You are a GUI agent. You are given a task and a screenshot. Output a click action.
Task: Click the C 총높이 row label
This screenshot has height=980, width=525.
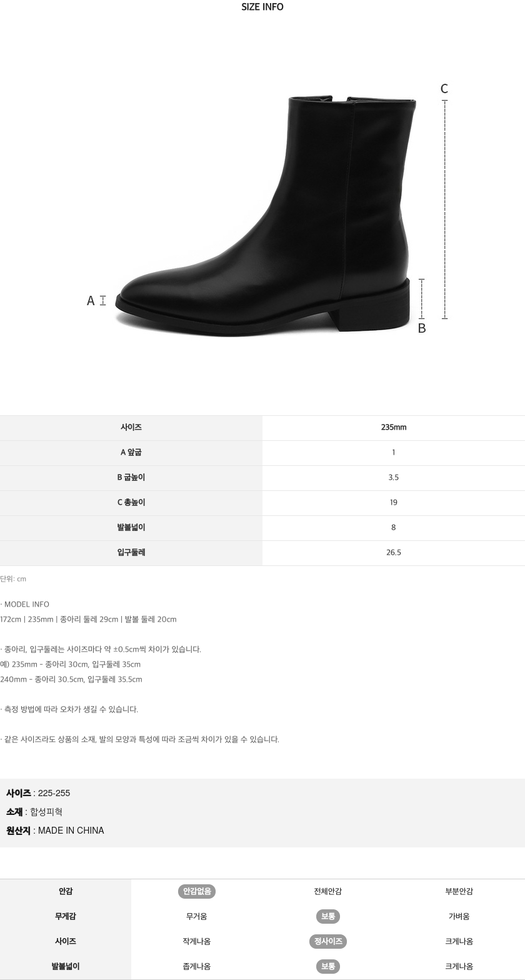[131, 502]
